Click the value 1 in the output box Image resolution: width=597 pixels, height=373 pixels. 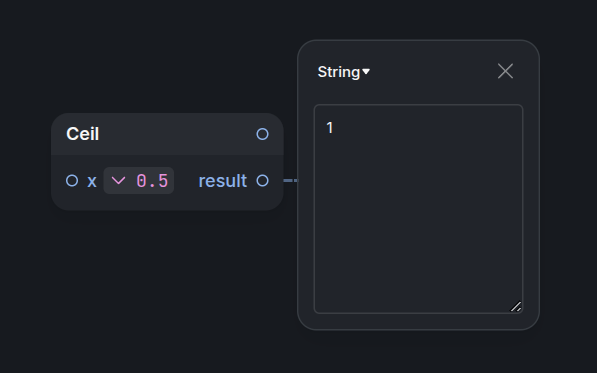tap(330, 128)
